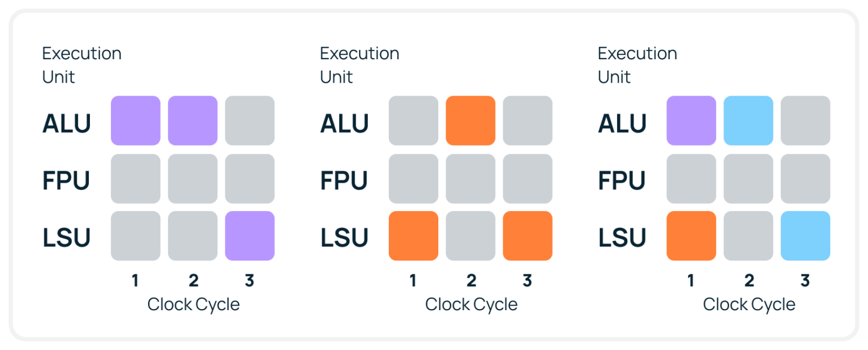Image resolution: width=868 pixels, height=350 pixels.
Task: Click purple ALU cycle 1 square, right chart
Action: (x=691, y=121)
